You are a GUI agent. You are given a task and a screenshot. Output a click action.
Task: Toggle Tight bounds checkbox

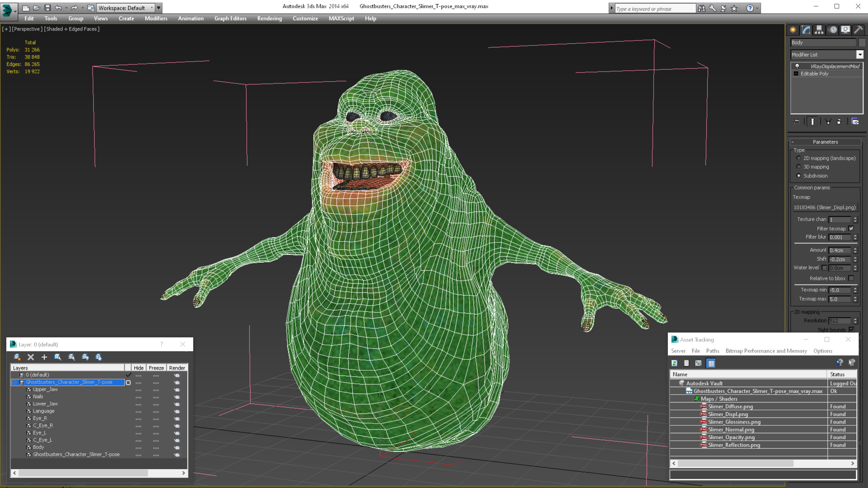[851, 329]
